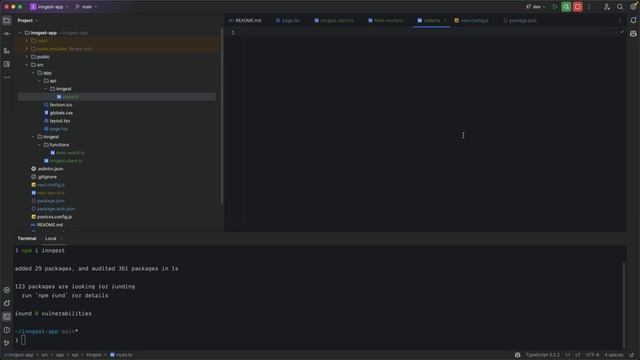Close the route.ts editor tab
Screen dimensions: 640x360
pyautogui.click(x=444, y=20)
